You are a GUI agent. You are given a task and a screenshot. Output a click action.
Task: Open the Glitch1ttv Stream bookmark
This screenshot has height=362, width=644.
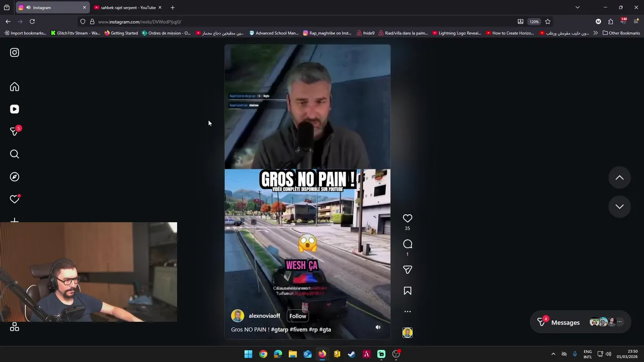coord(75,33)
